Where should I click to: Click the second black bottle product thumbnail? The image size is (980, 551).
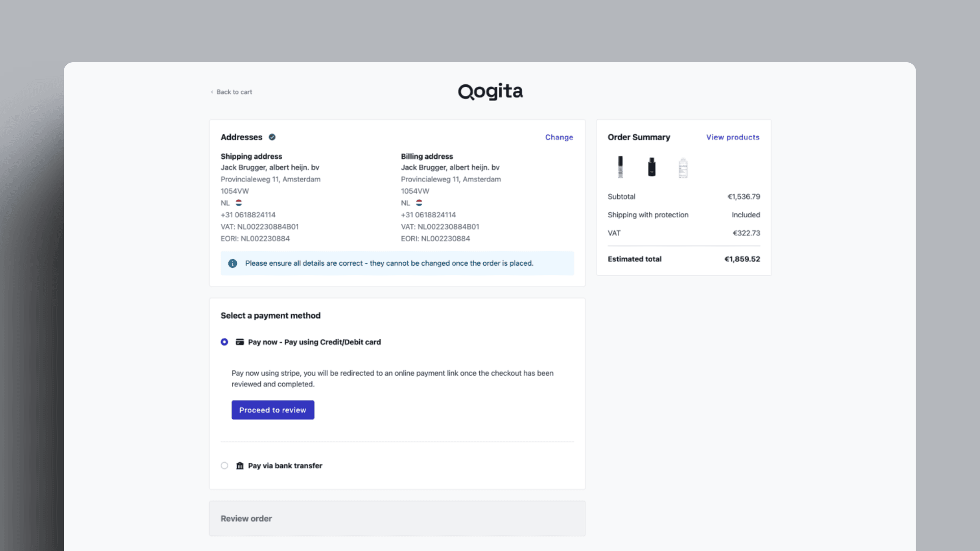[x=652, y=167]
